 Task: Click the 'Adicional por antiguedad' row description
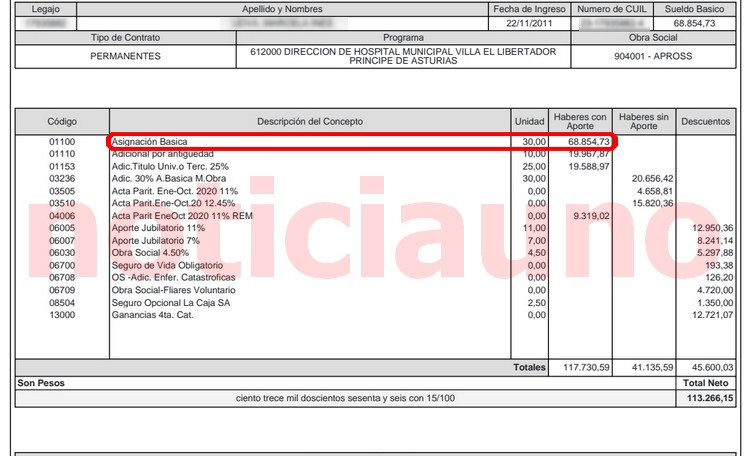[x=163, y=154]
